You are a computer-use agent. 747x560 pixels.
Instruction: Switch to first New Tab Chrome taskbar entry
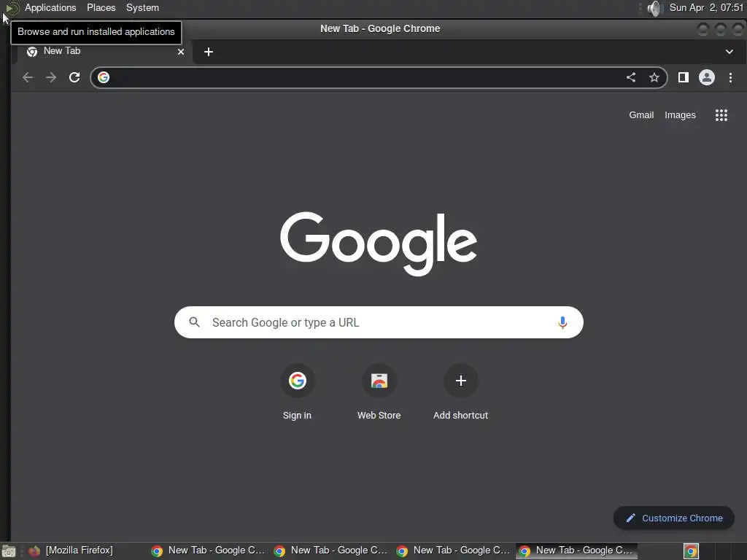pos(208,551)
